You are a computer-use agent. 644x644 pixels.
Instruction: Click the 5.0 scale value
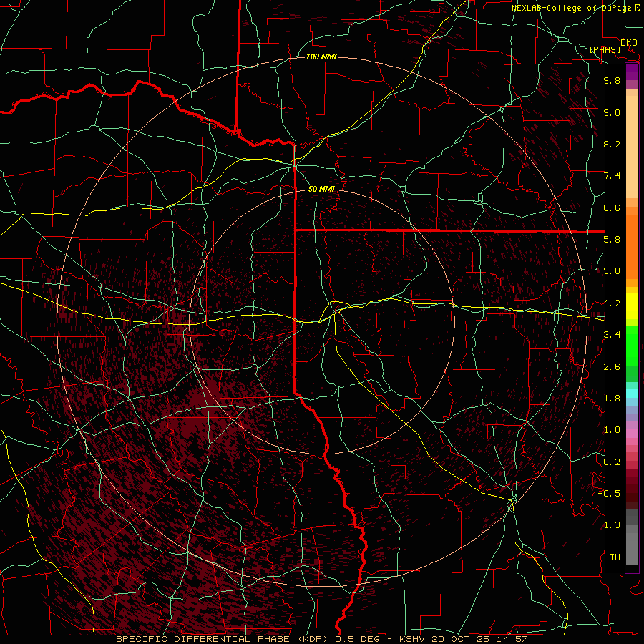612,271
